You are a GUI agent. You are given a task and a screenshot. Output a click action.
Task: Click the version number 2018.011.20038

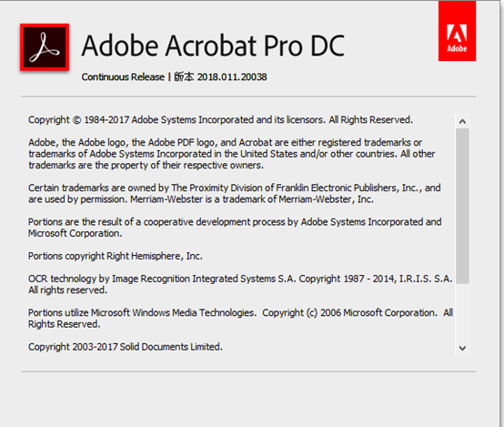click(232, 76)
